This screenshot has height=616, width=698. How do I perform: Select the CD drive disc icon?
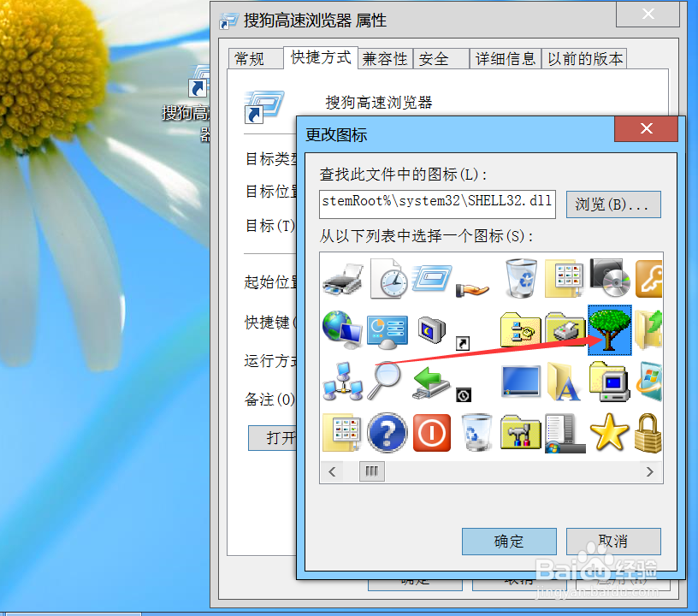(610, 278)
